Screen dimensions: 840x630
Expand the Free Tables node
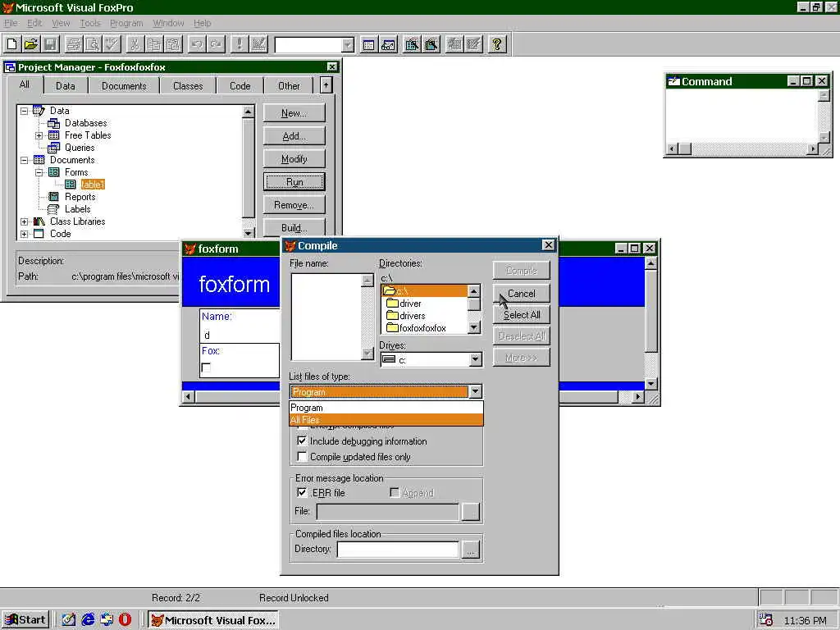(x=39, y=135)
